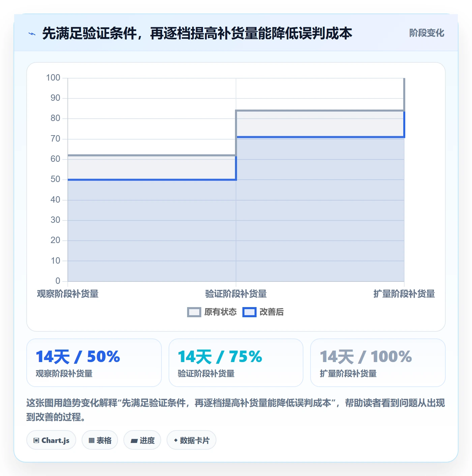
Task: Click the 14天 / 100% card value
Action: (366, 357)
